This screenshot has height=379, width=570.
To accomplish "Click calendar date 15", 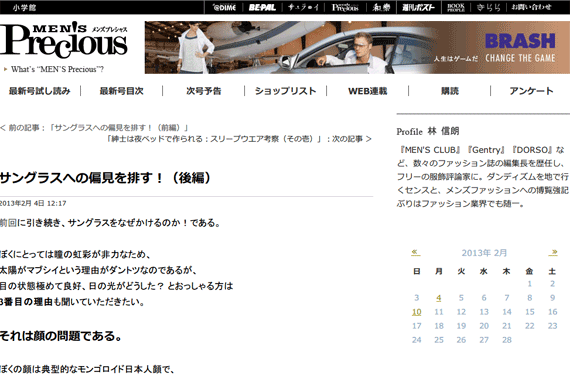I will [530, 312].
